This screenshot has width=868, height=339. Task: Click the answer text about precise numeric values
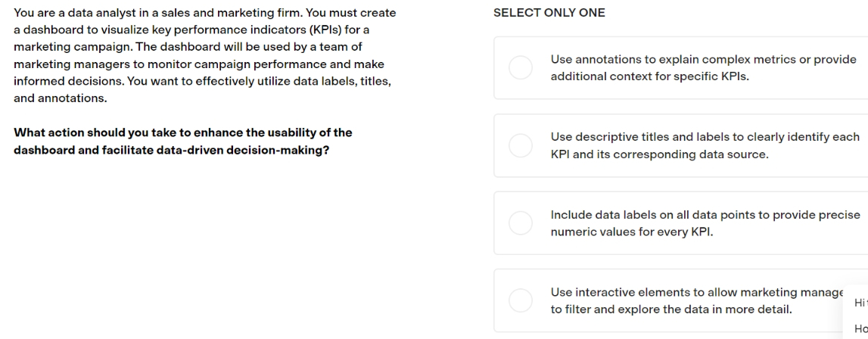[x=705, y=222]
